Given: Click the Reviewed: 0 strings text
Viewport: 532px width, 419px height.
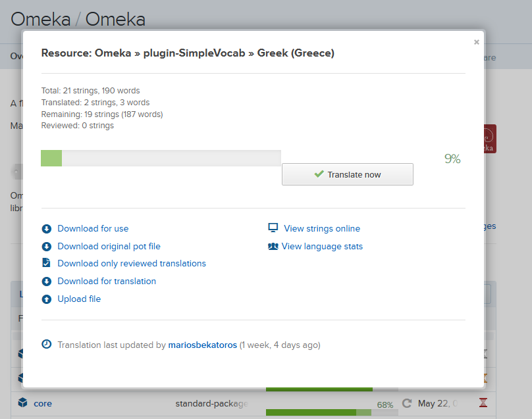Looking at the screenshot, I should coord(77,126).
